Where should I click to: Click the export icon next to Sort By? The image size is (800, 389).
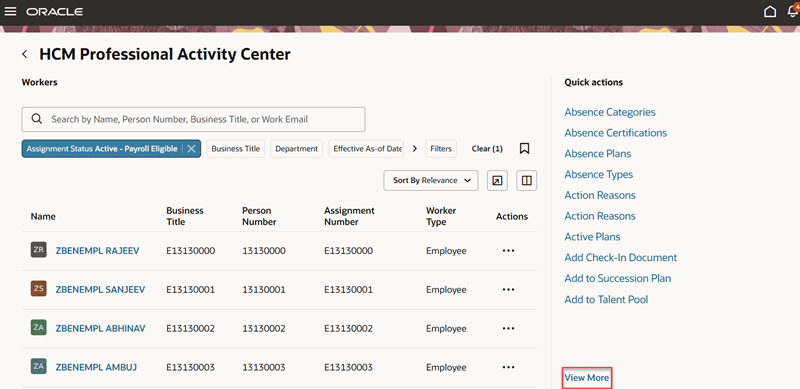tap(497, 181)
